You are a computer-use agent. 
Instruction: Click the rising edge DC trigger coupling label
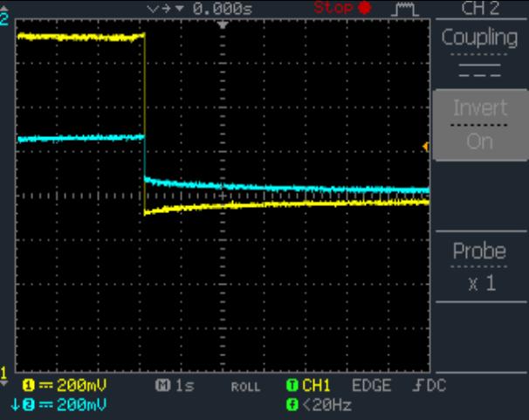coord(429,385)
